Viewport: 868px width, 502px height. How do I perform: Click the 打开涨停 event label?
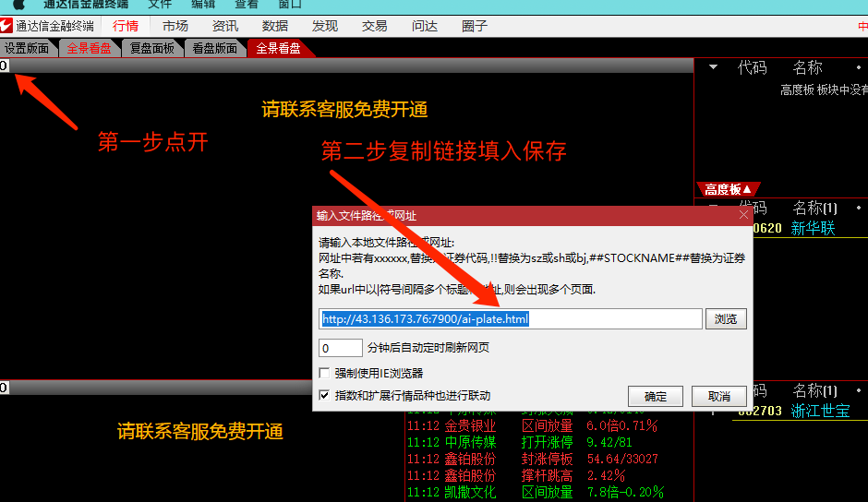(x=547, y=443)
